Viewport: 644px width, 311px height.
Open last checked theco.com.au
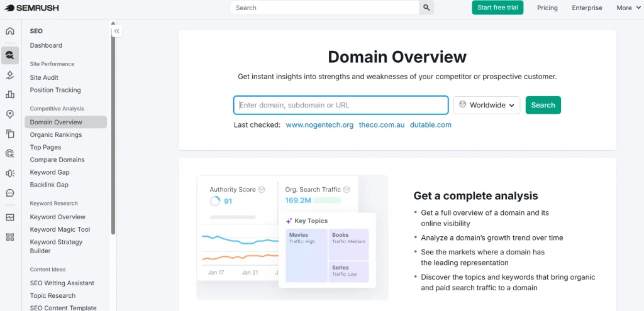tap(382, 125)
